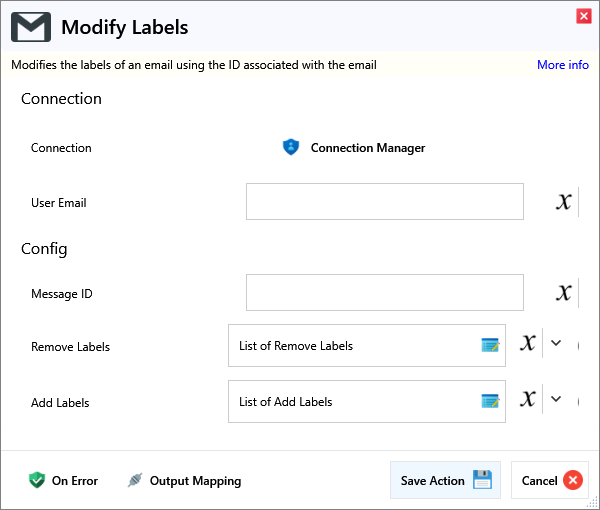Screen dimensions: 600x510
Task: Open the More info link
Action: click(x=562, y=65)
